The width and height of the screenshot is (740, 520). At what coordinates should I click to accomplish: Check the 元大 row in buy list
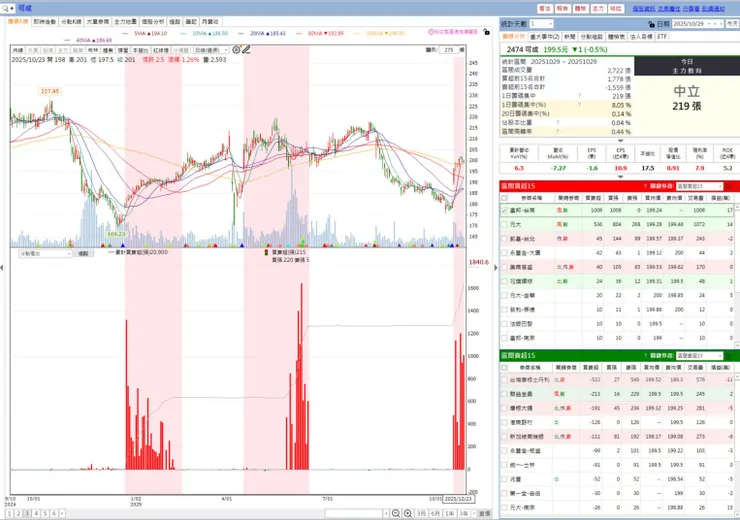(x=505, y=225)
